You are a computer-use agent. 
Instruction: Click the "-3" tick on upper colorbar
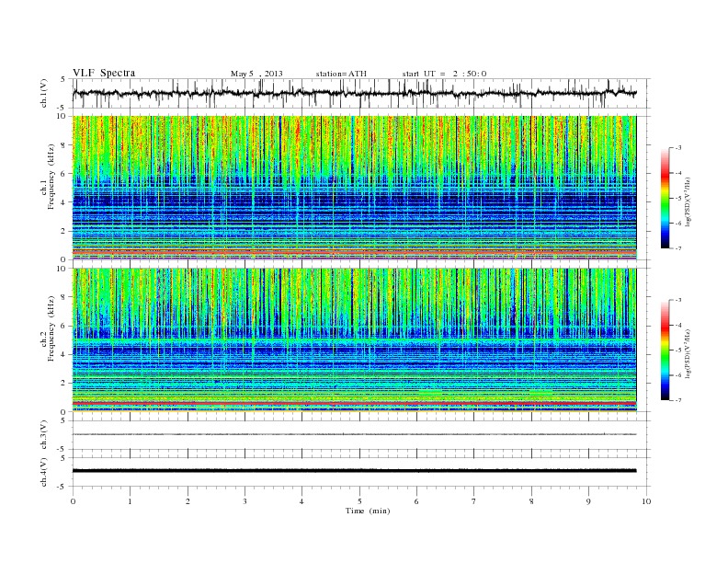[677, 148]
